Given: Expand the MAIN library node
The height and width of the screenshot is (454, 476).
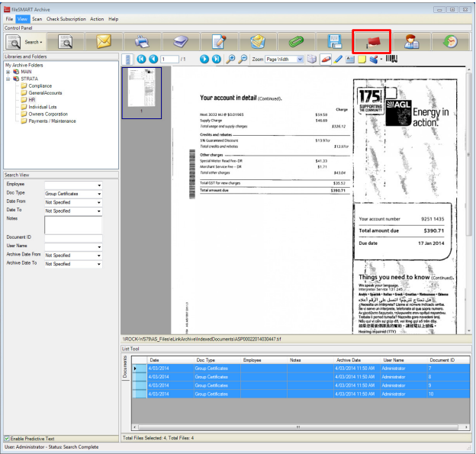Looking at the screenshot, I should (8, 72).
